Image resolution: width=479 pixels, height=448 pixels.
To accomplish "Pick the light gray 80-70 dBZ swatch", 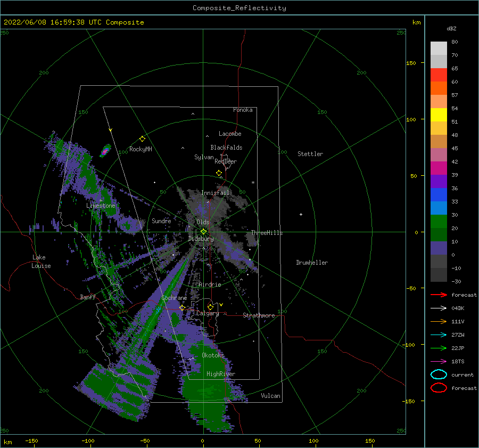I will click(x=439, y=48).
